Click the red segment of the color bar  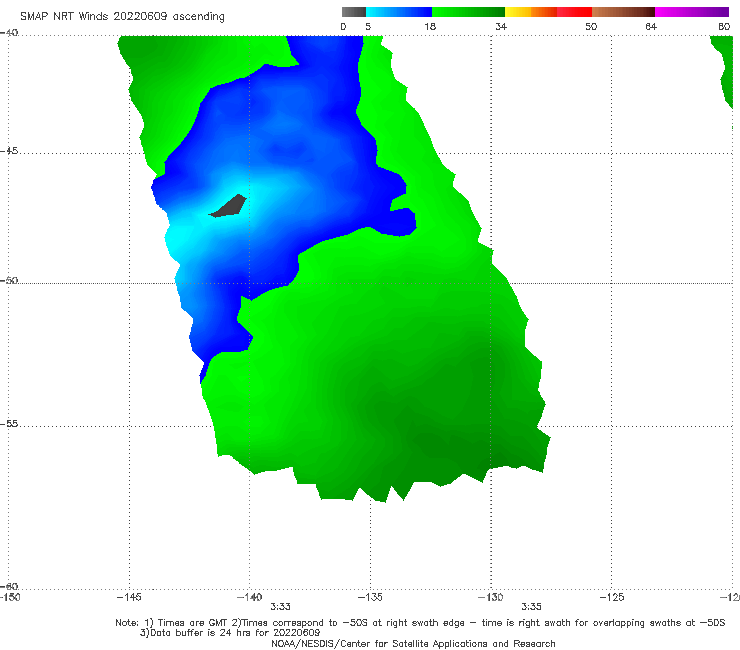(574, 12)
